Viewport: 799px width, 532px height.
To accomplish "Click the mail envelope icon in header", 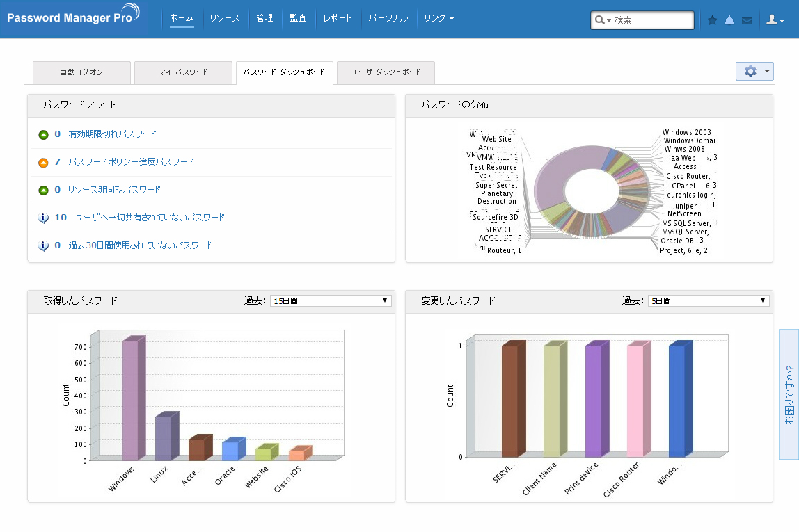I will [747, 20].
